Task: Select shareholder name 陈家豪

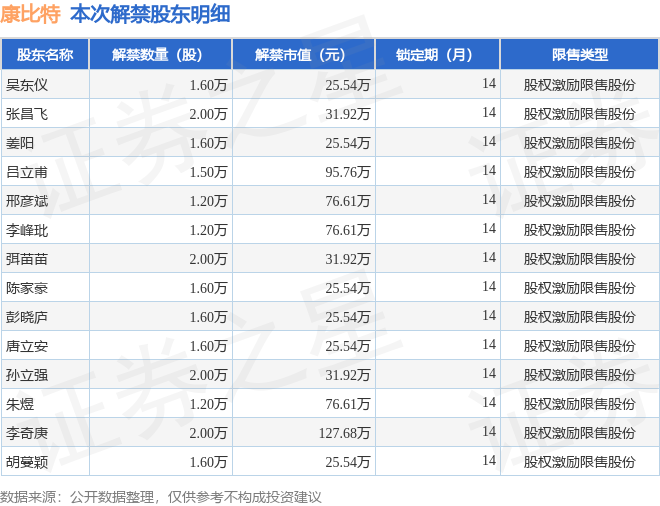Action: (27, 288)
